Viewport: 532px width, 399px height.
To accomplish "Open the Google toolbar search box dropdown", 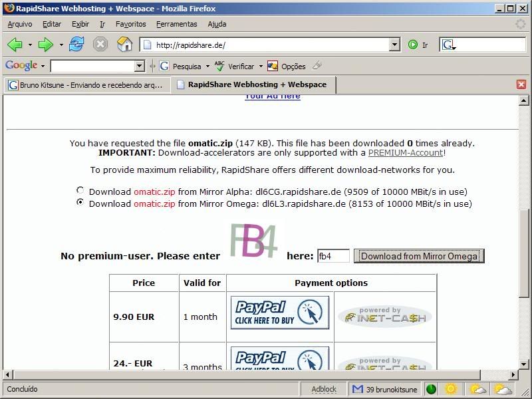I will (x=140, y=66).
